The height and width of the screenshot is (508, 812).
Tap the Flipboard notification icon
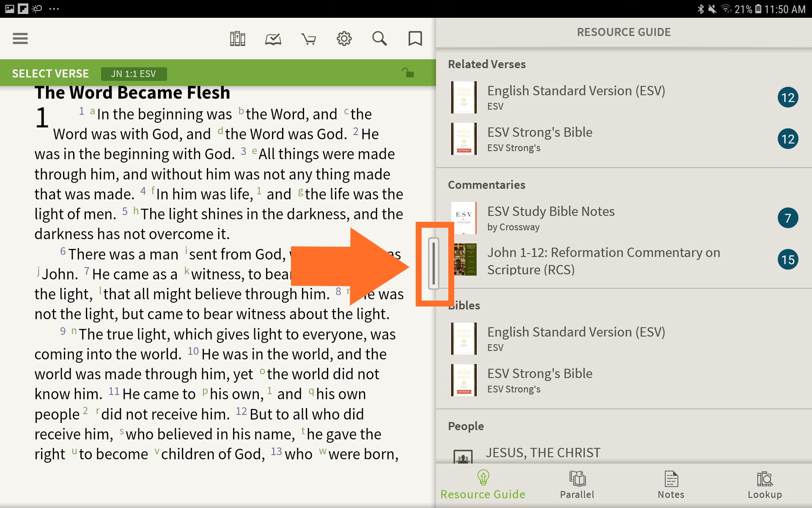coord(23,8)
